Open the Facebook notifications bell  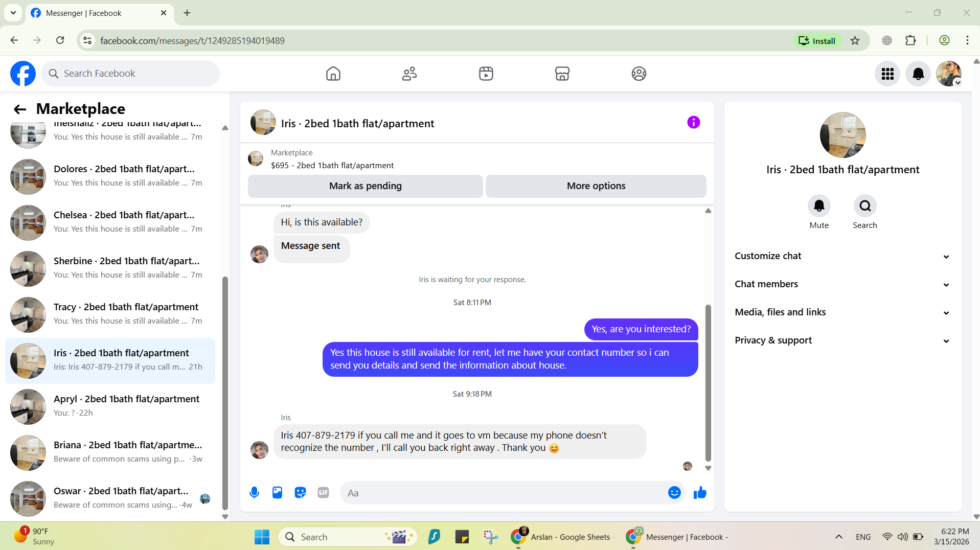point(918,74)
